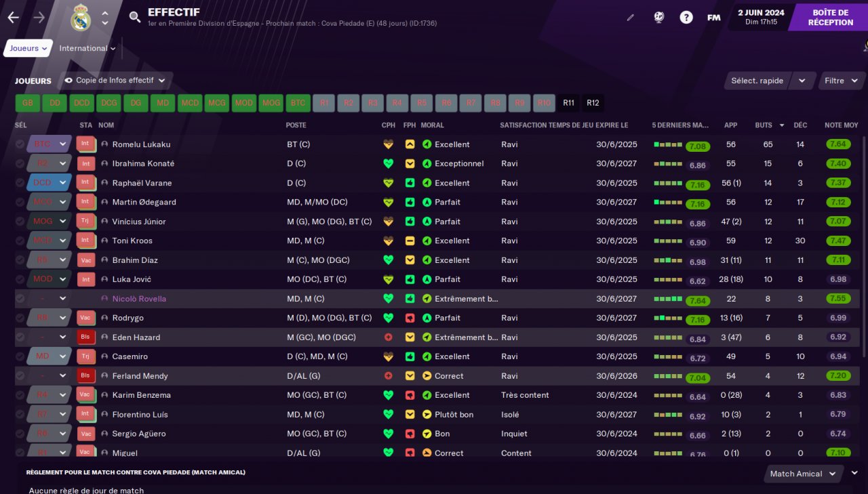Image resolution: width=868 pixels, height=494 pixels.
Task: Click Rodrygo's red fitness icon
Action: tap(410, 318)
